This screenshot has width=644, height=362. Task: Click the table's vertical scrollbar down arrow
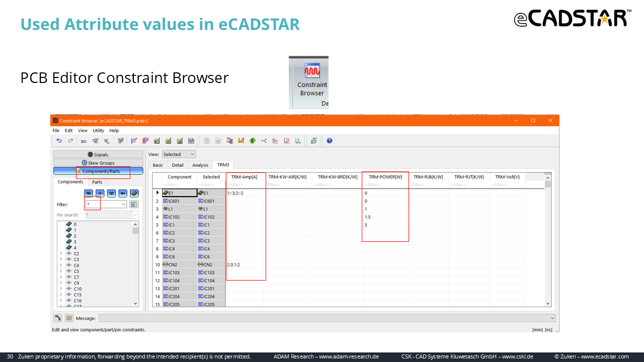click(548, 304)
